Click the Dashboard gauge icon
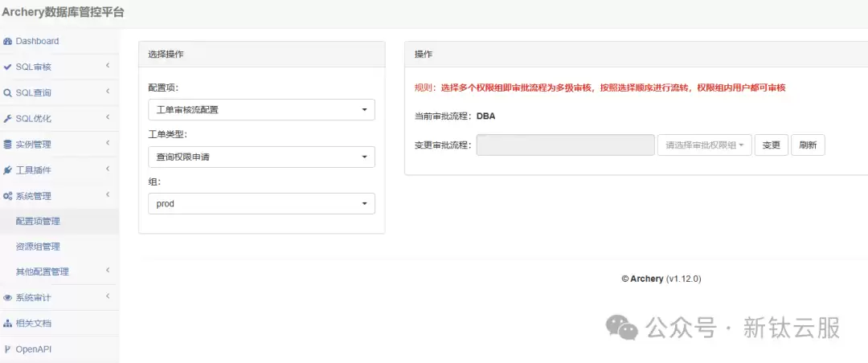This screenshot has height=363, width=868. (x=8, y=42)
